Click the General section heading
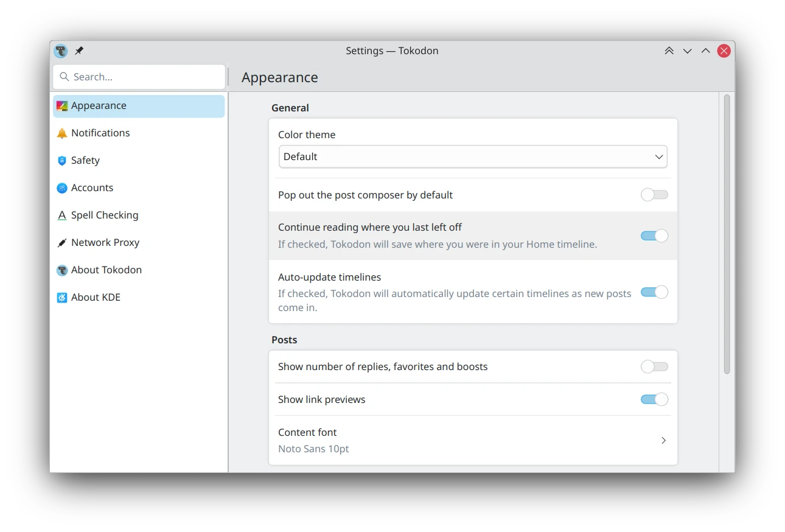This screenshot has height=532, width=785. [290, 108]
